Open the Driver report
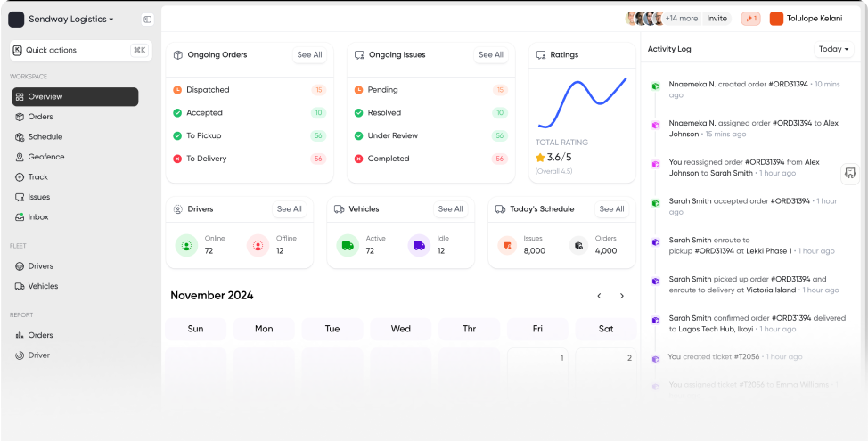The width and height of the screenshot is (868, 441). [33, 355]
